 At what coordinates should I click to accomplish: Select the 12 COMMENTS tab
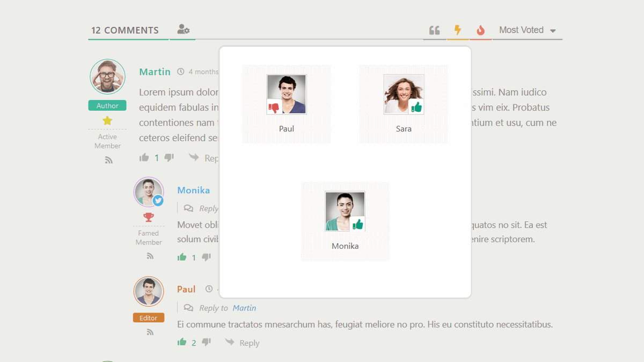[128, 30]
